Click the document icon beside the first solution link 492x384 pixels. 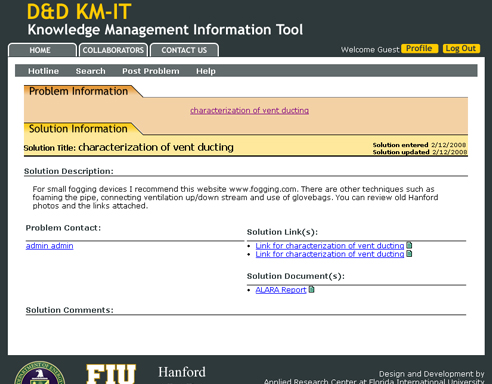[409, 245]
